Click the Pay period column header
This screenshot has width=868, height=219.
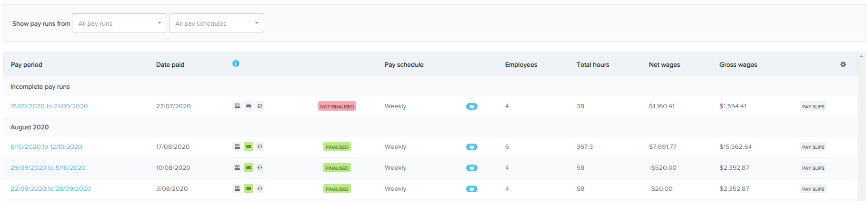point(27,64)
